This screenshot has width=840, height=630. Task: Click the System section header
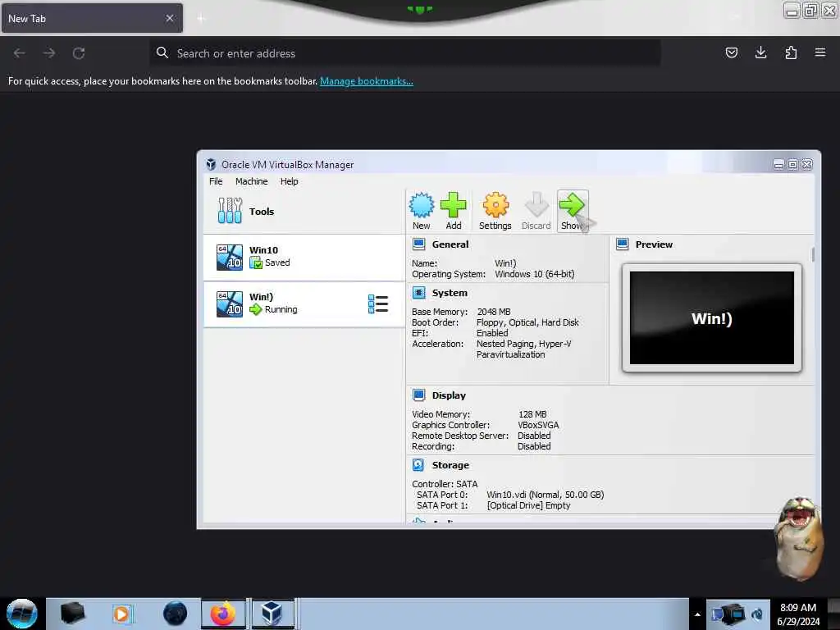[450, 293]
